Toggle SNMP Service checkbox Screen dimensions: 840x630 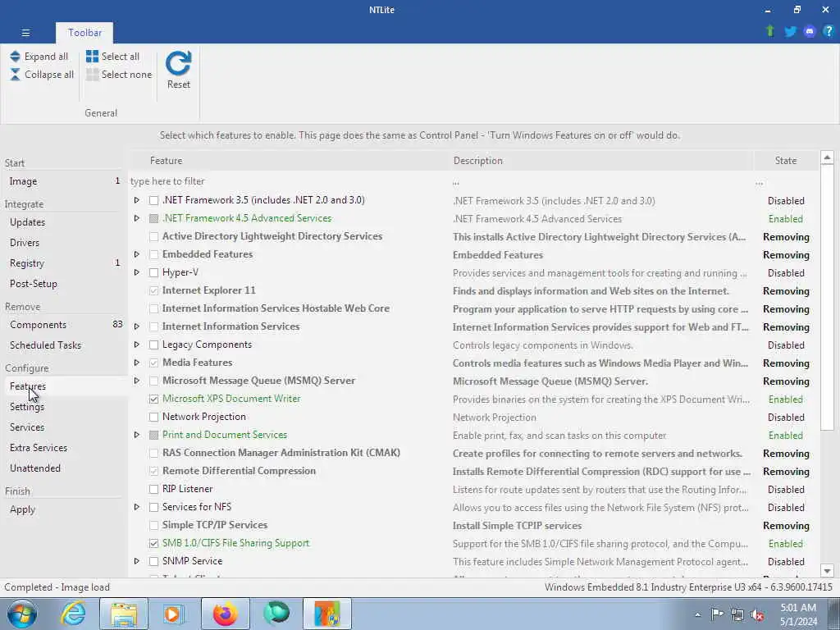click(x=153, y=561)
